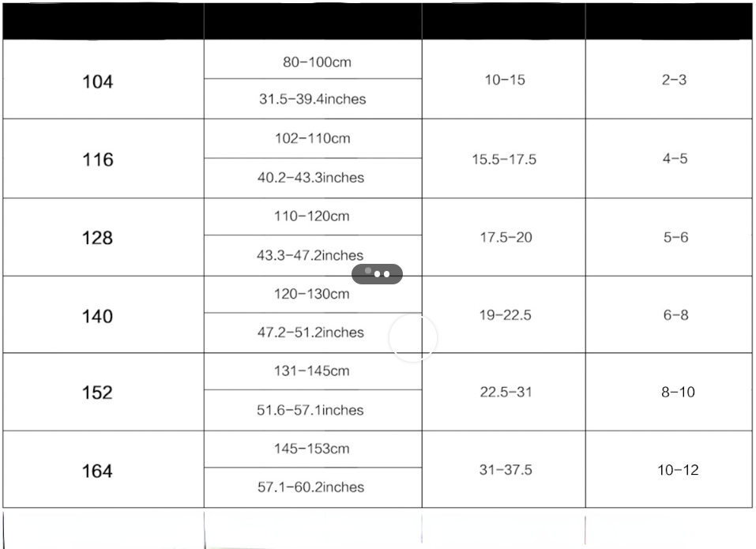Select the size 164 cell
Viewport: 756px width, 549px height.
point(98,471)
